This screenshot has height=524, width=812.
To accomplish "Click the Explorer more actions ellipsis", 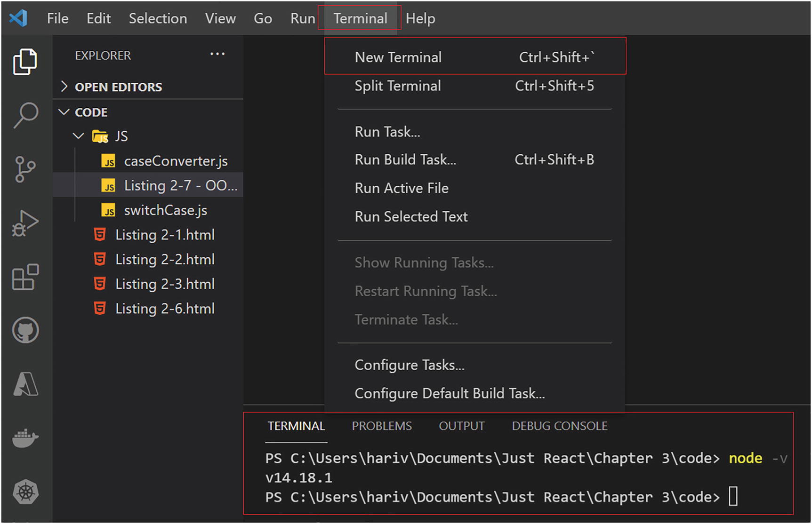I will click(217, 55).
